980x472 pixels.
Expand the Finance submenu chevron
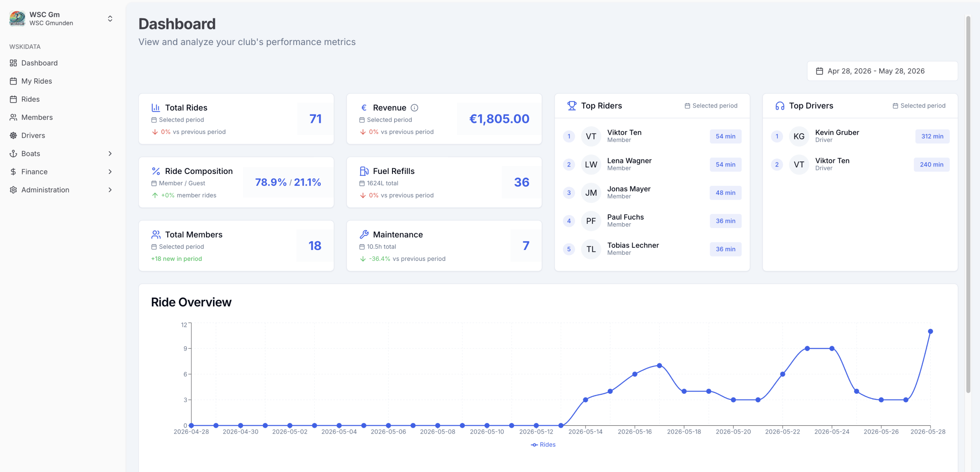tap(110, 172)
